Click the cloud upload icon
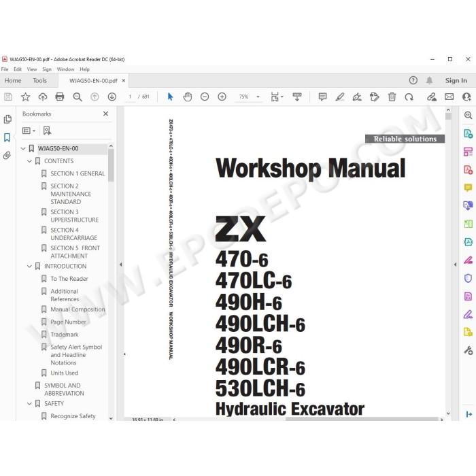Viewport: 476px width, 476px height. click(43, 97)
